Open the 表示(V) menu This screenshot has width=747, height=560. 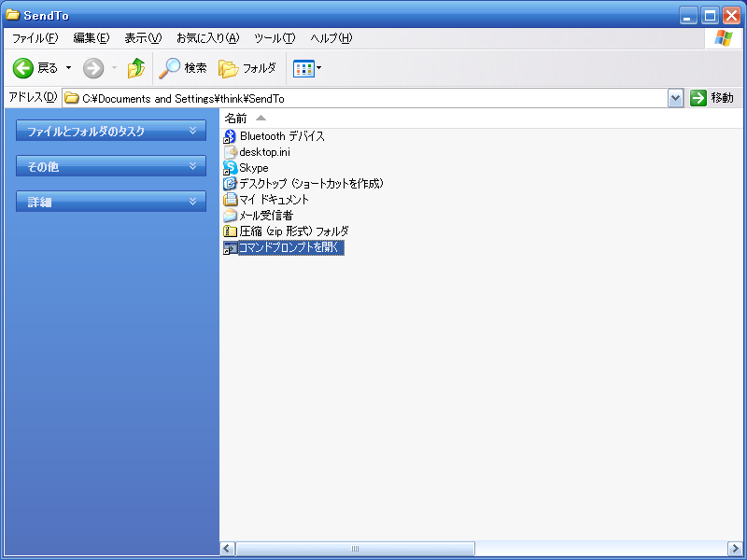[143, 38]
